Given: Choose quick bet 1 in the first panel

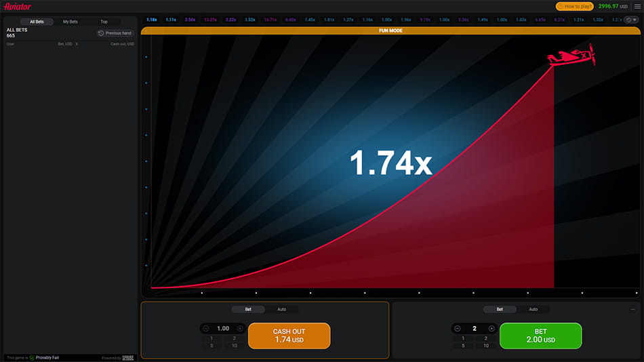Looking at the screenshot, I should [212, 338].
